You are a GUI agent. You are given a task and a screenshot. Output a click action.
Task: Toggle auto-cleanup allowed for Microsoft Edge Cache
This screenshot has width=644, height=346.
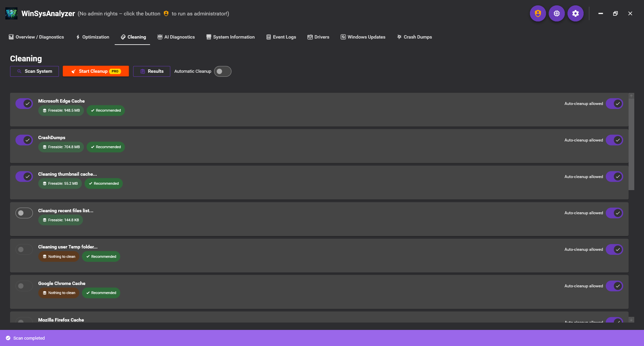tap(614, 104)
